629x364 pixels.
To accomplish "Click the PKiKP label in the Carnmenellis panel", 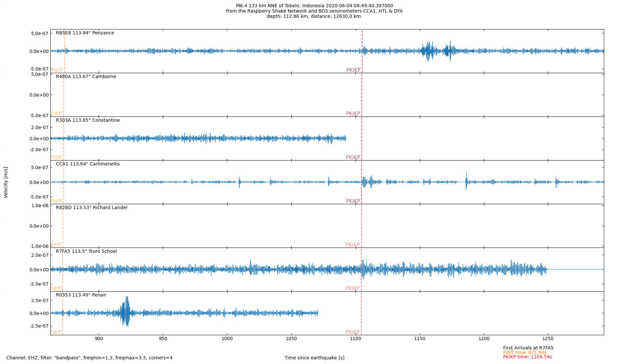I will 353,201.
